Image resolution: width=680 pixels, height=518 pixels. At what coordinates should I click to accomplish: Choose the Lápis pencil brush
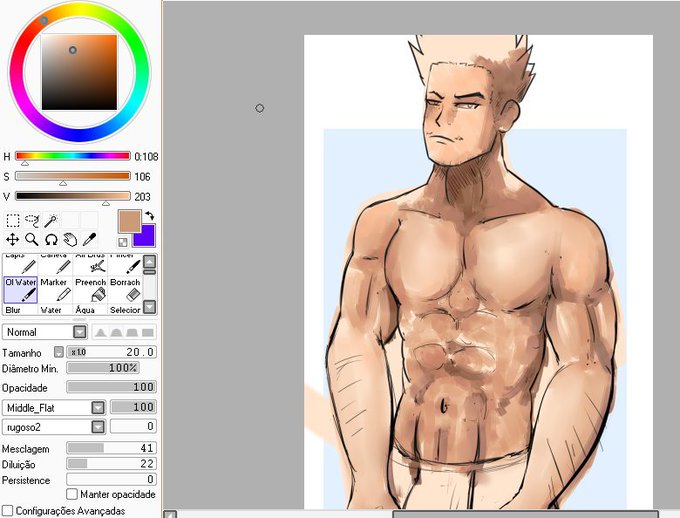click(20, 265)
